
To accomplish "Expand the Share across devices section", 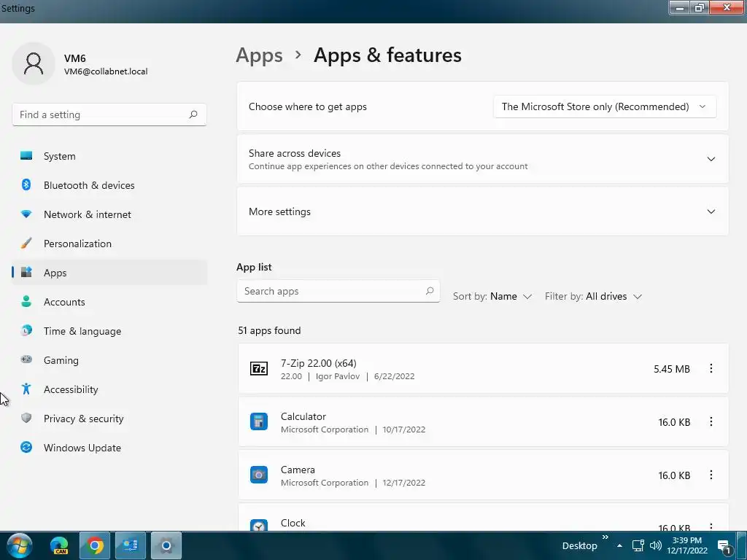I will [x=483, y=159].
